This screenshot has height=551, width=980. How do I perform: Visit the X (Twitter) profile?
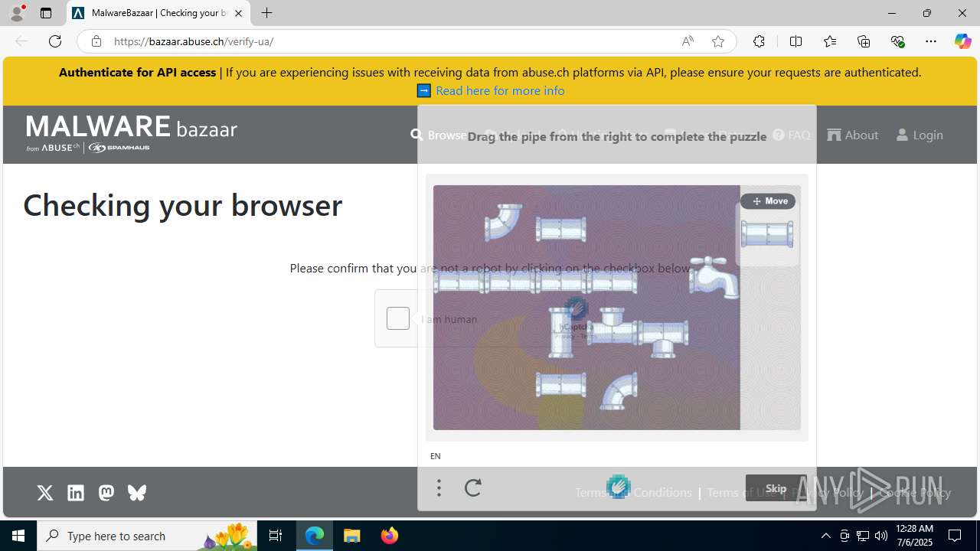pos(45,493)
